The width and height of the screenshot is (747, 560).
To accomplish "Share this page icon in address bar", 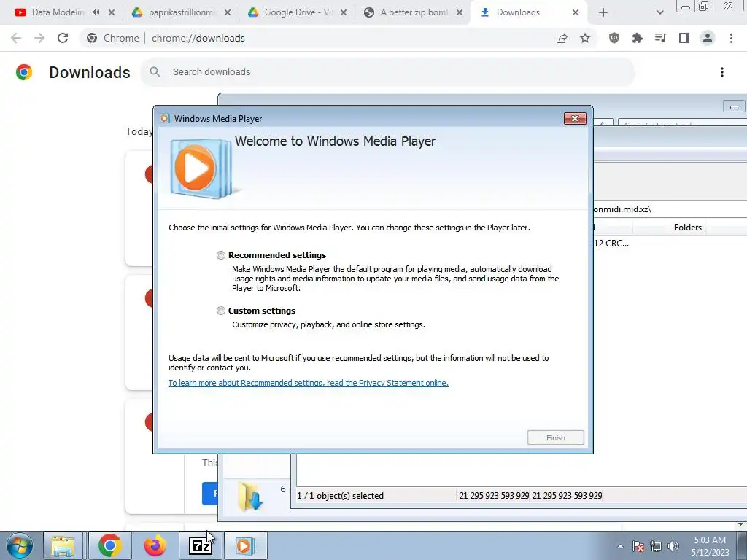I will click(562, 38).
